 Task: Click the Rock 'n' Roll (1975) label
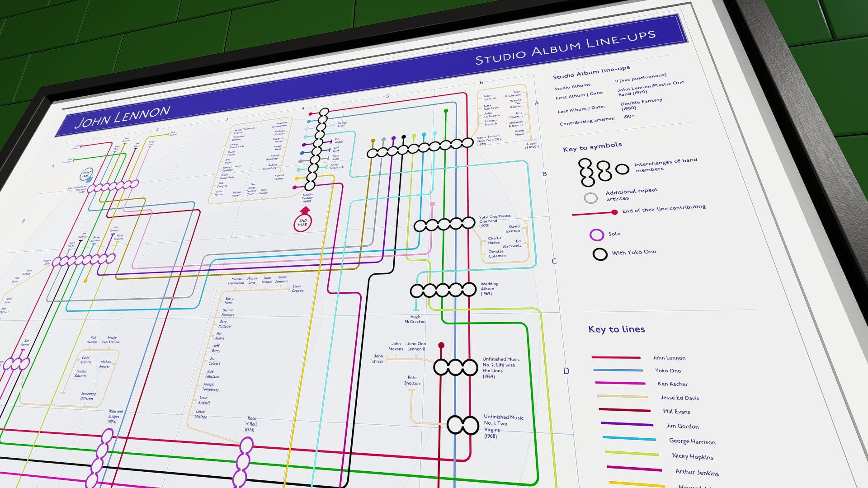point(250,424)
